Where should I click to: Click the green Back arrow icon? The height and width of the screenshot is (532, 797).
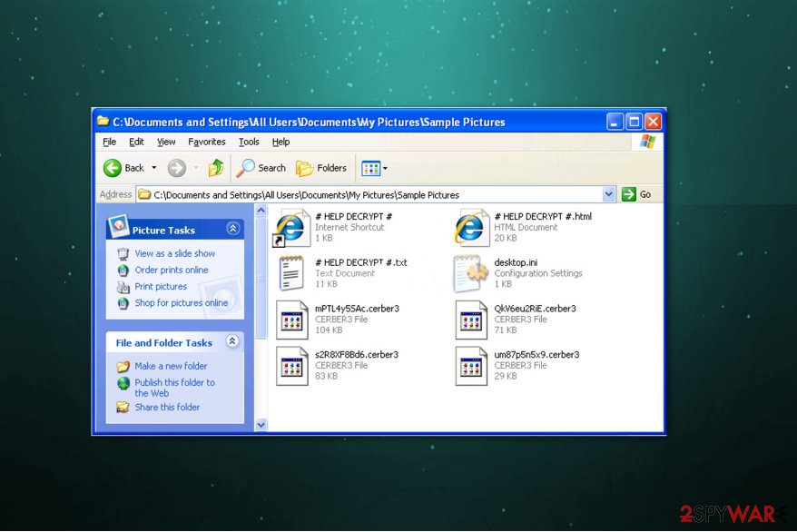click(x=113, y=168)
